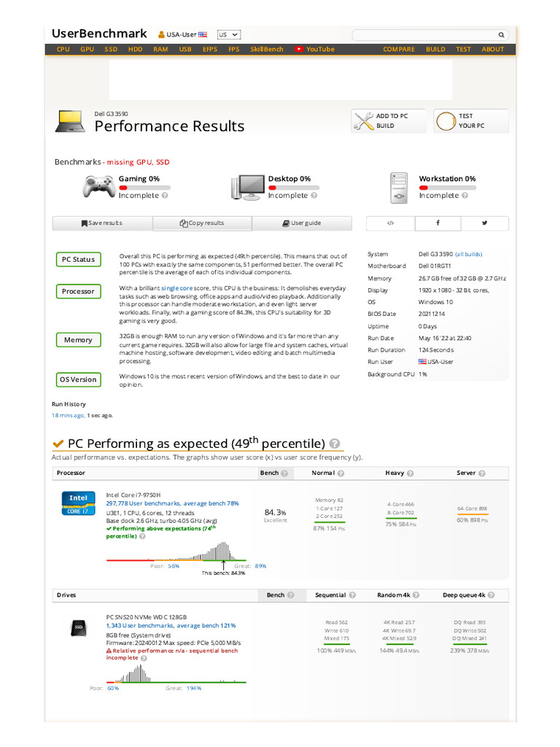The width and height of the screenshot is (560, 747).
Task: Open the USB menu item
Action: point(185,49)
